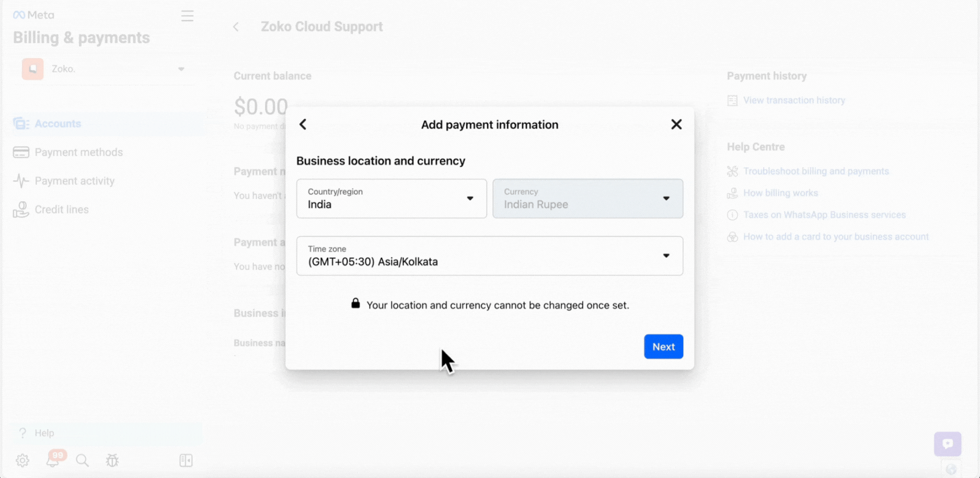
Task: Click the Meta logo
Action: point(33,15)
